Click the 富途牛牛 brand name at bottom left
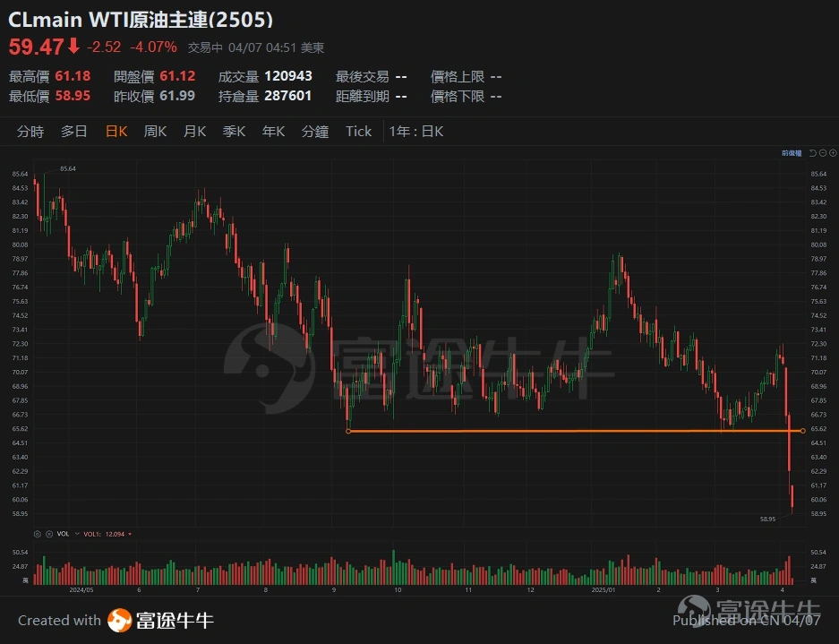839x644 pixels. [175, 621]
